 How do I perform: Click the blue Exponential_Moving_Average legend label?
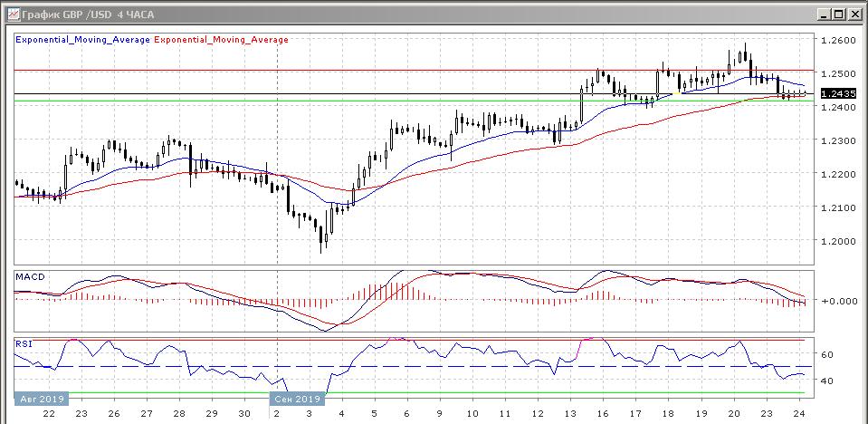click(82, 40)
